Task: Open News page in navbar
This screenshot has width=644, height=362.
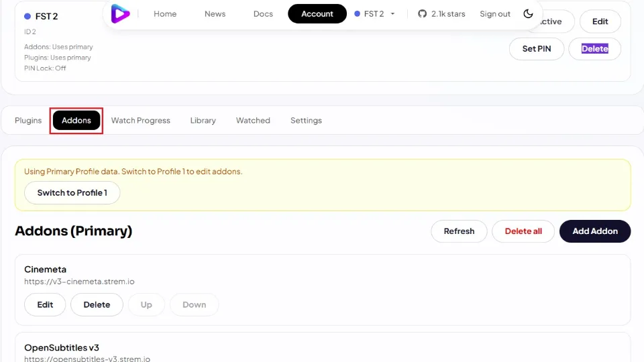Action: pos(215,14)
